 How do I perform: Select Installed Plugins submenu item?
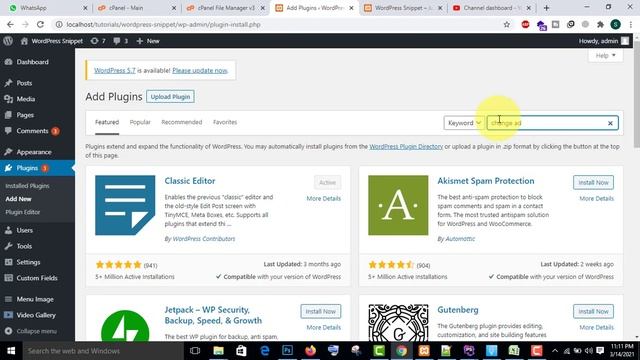pyautogui.click(x=27, y=186)
